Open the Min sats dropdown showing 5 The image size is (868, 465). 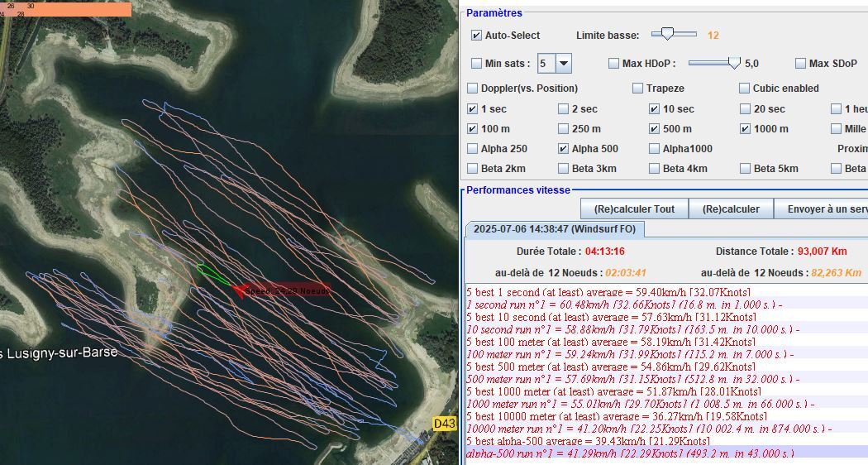[564, 64]
